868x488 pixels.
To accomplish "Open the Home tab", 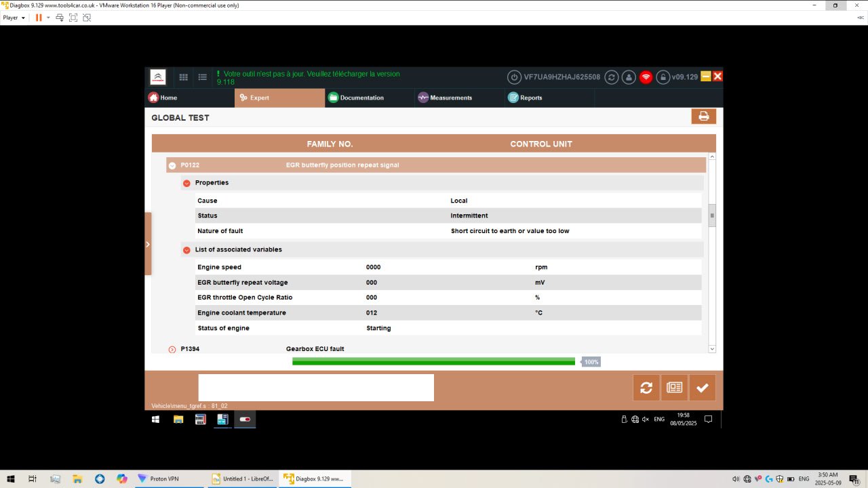I will [190, 98].
